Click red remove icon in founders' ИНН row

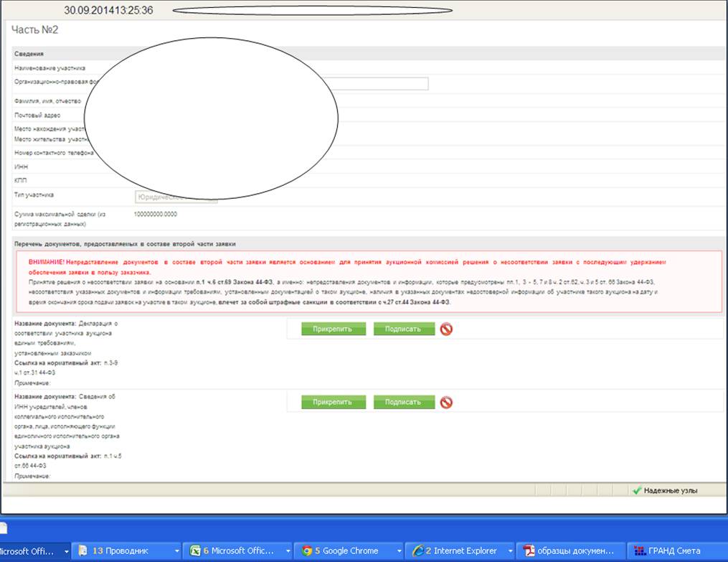tap(446, 403)
